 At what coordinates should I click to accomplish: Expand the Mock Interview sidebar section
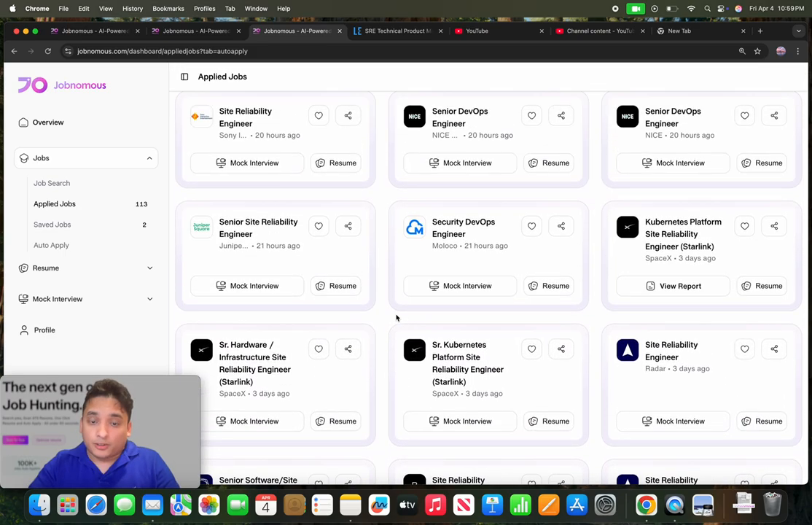pyautogui.click(x=86, y=299)
